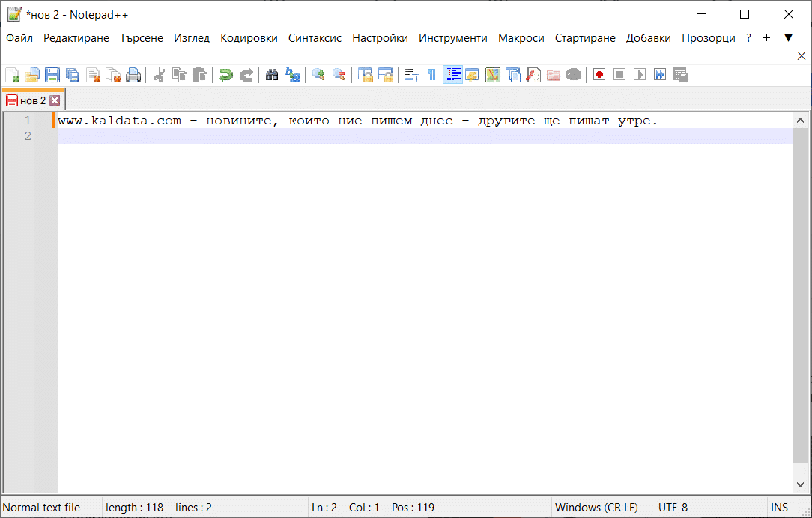
Task: Open the Изглед menu
Action: click(192, 38)
